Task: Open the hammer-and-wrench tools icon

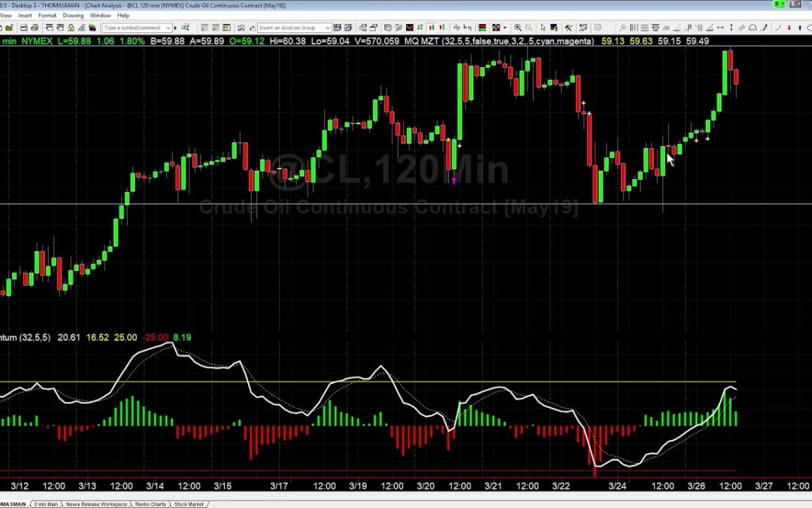Action: coord(568,28)
